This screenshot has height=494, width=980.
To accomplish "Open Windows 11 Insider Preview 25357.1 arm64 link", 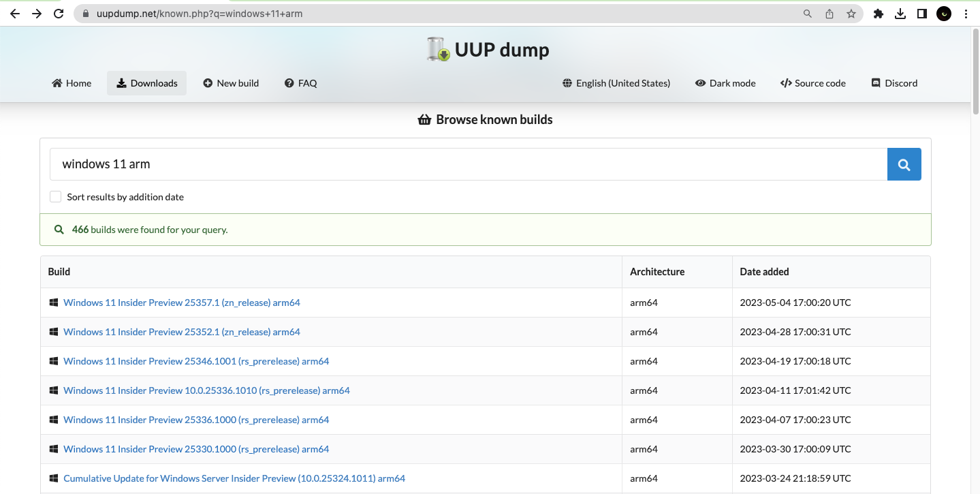I will [182, 303].
